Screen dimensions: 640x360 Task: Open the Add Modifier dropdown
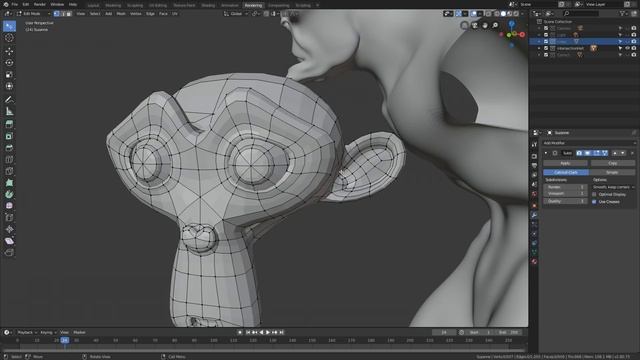589,143
